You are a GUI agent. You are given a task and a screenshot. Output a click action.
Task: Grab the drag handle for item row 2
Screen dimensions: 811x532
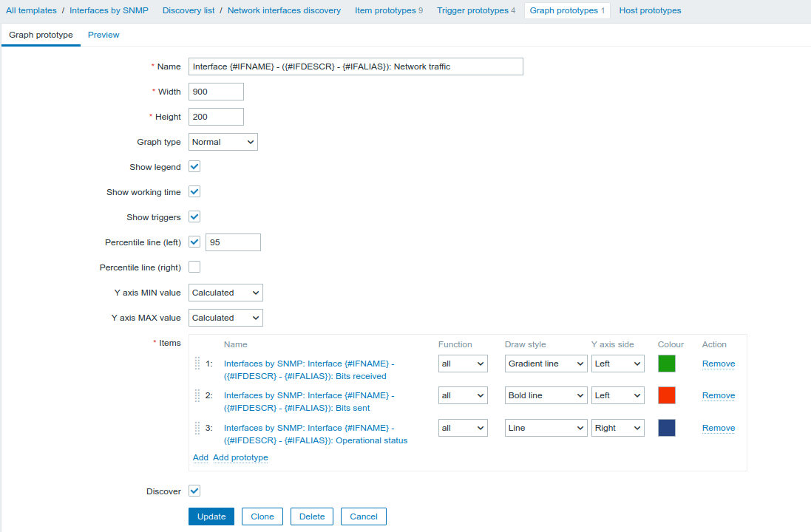tap(197, 395)
